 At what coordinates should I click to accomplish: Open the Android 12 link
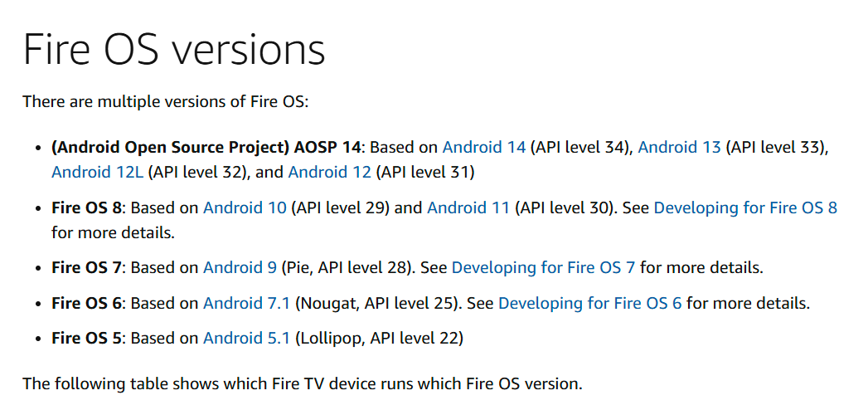(x=329, y=173)
